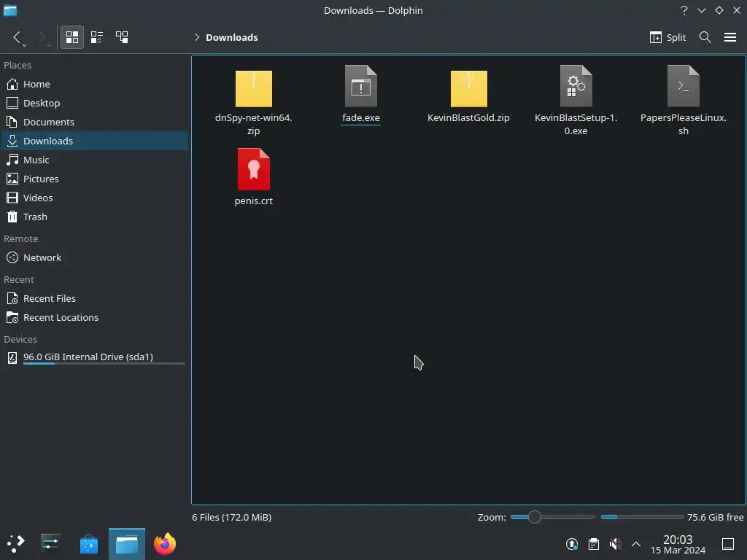Open Home in Places
747x560 pixels.
point(95,84)
